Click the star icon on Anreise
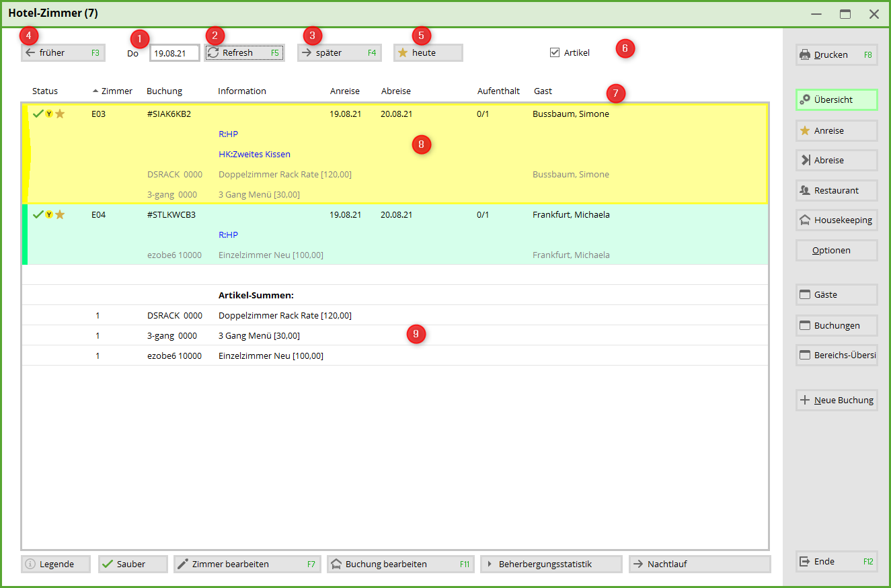The width and height of the screenshot is (891, 588). pyautogui.click(x=804, y=131)
